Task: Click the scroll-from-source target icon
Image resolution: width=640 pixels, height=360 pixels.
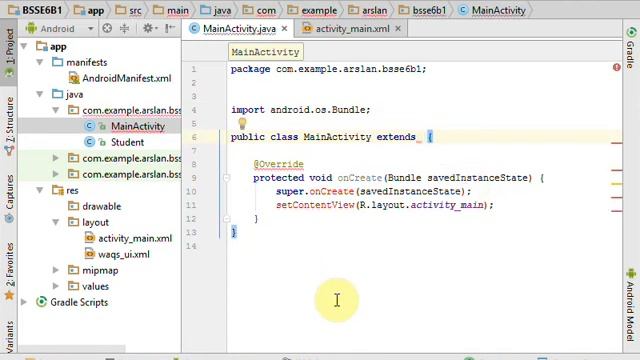Action: 107,28
